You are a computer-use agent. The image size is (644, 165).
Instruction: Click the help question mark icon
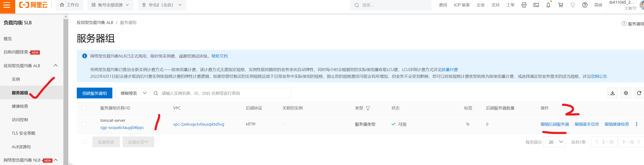(x=585, y=5)
